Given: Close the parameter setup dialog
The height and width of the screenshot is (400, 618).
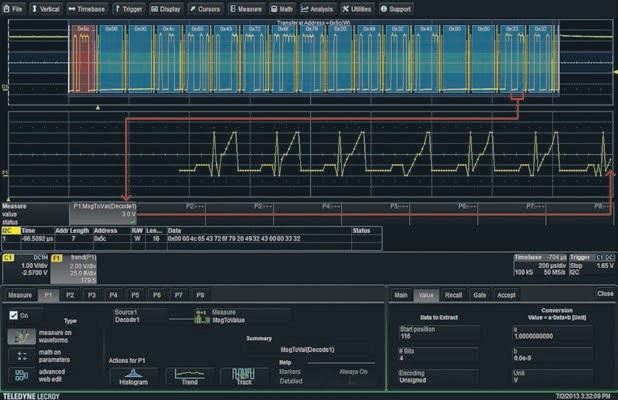Looking at the screenshot, I should [605, 294].
